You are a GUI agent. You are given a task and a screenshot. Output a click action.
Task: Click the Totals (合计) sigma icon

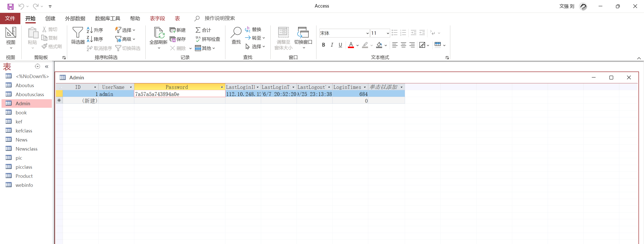[198, 30]
